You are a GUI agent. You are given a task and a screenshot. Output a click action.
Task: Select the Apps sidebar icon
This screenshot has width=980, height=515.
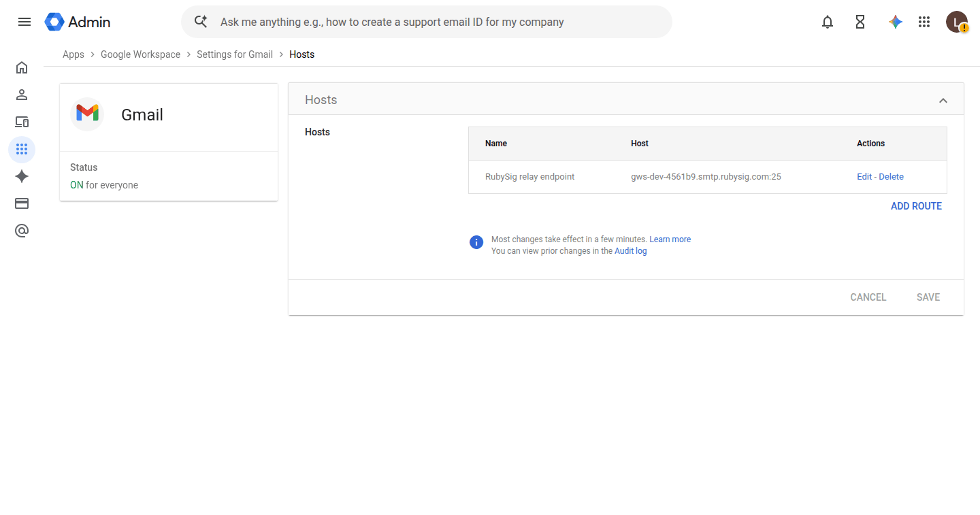pyautogui.click(x=22, y=149)
